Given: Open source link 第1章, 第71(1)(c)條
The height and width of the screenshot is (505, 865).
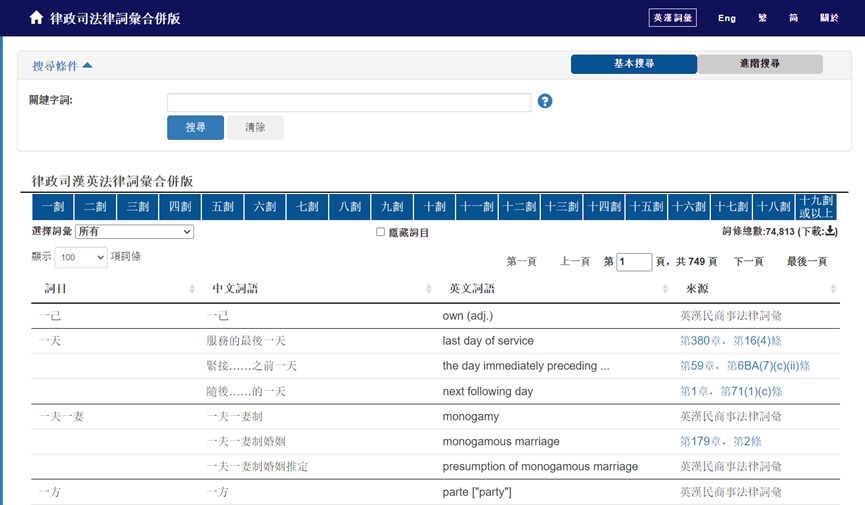Looking at the screenshot, I should point(731,391).
